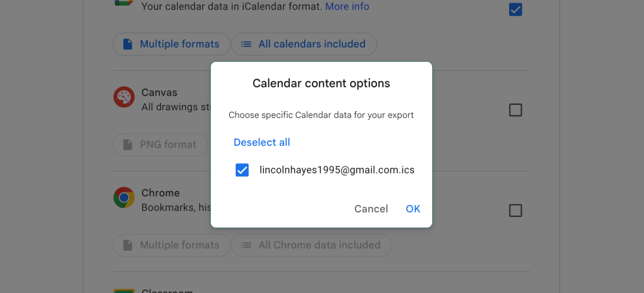Click the file icon in PNG format chip
The width and height of the screenshot is (644, 293).
[128, 145]
